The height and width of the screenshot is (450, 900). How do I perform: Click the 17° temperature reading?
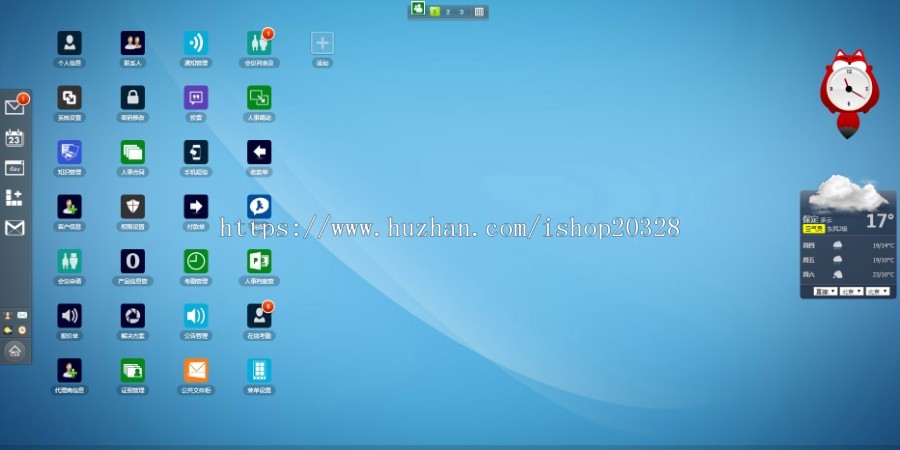[879, 221]
